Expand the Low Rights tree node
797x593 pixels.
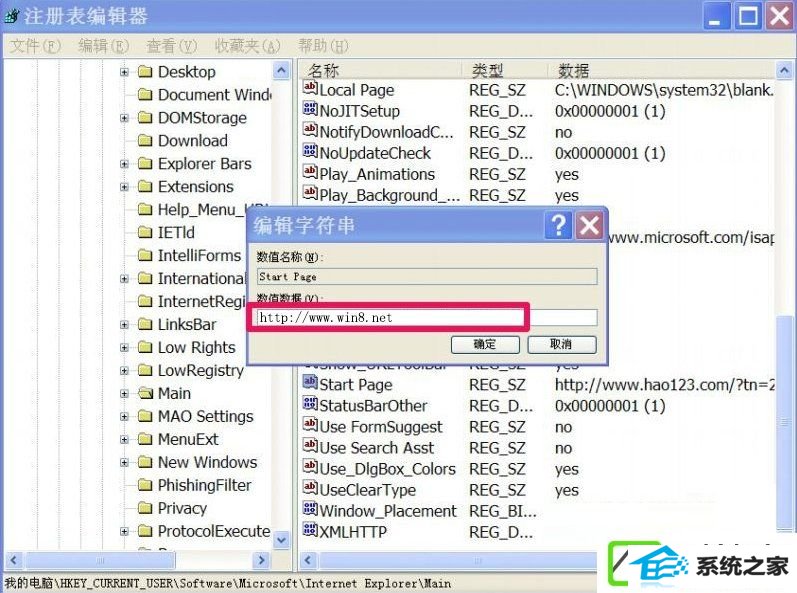pyautogui.click(x=124, y=348)
